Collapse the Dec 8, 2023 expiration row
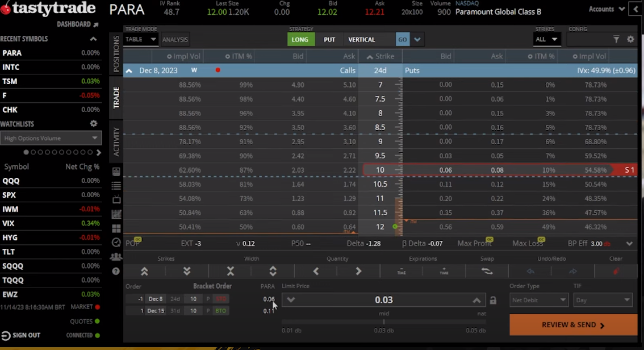 coord(129,71)
